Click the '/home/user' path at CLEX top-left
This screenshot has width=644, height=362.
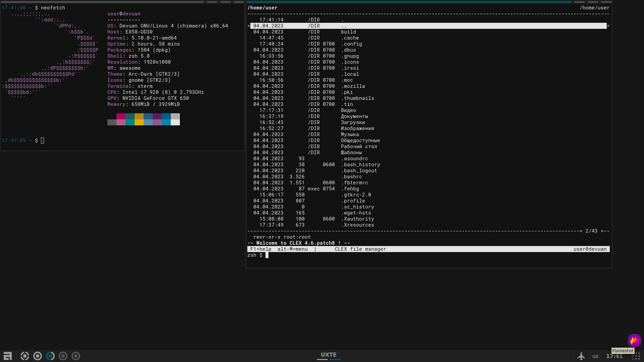click(x=262, y=8)
